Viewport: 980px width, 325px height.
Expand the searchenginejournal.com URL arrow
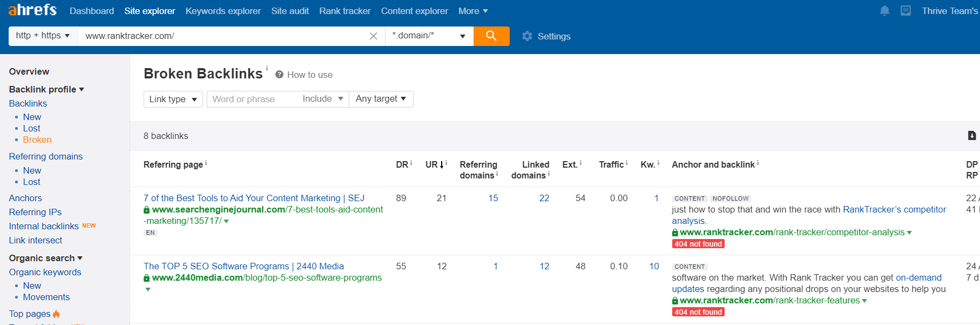tap(226, 221)
